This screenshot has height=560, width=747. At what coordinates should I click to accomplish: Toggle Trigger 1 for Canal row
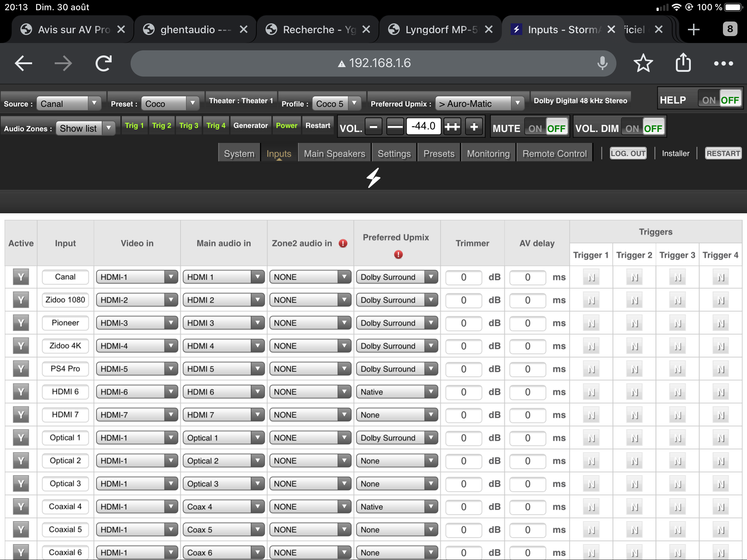591,277
